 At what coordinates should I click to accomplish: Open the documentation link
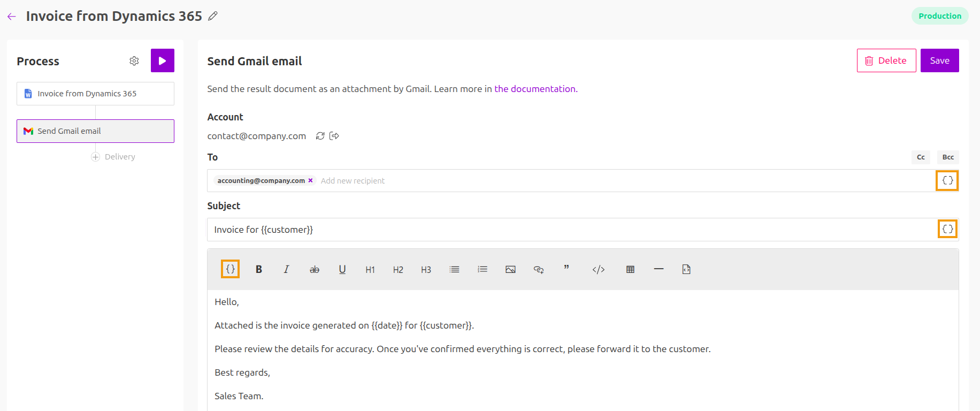pyautogui.click(x=535, y=89)
